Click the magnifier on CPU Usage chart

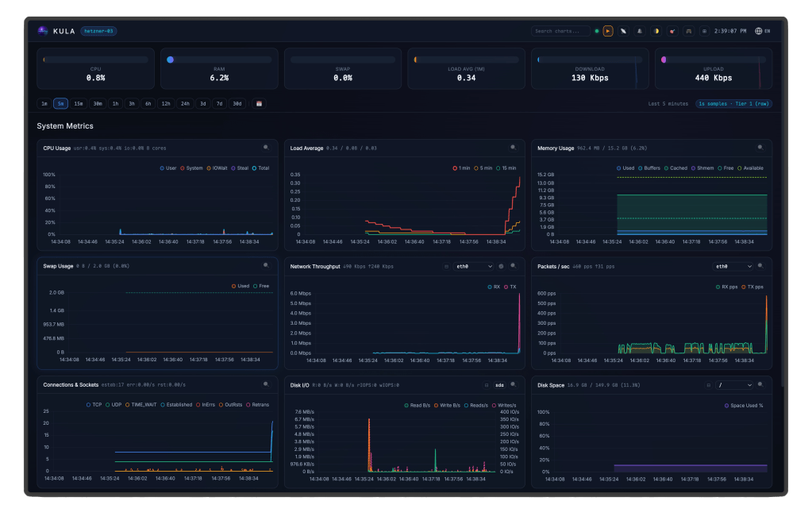coord(267,148)
